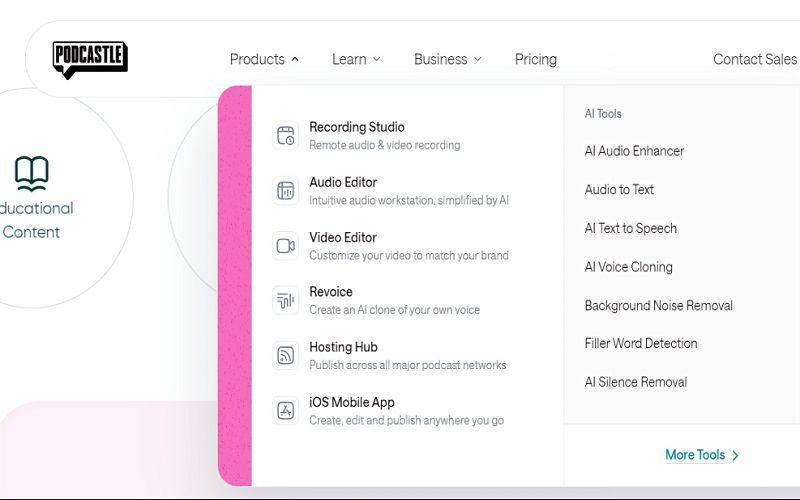Click 'Publish across all major podcast networks' text
The image size is (800, 500).
click(408, 365)
